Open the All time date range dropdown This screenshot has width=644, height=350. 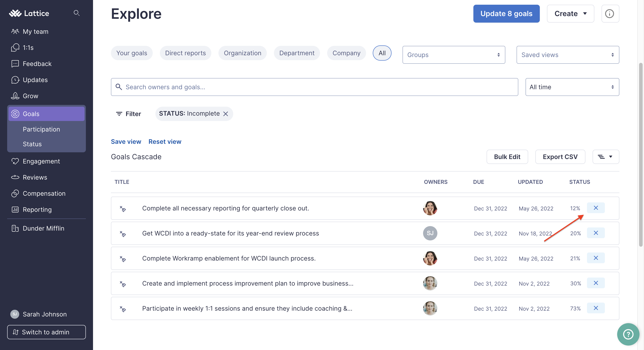pos(572,87)
